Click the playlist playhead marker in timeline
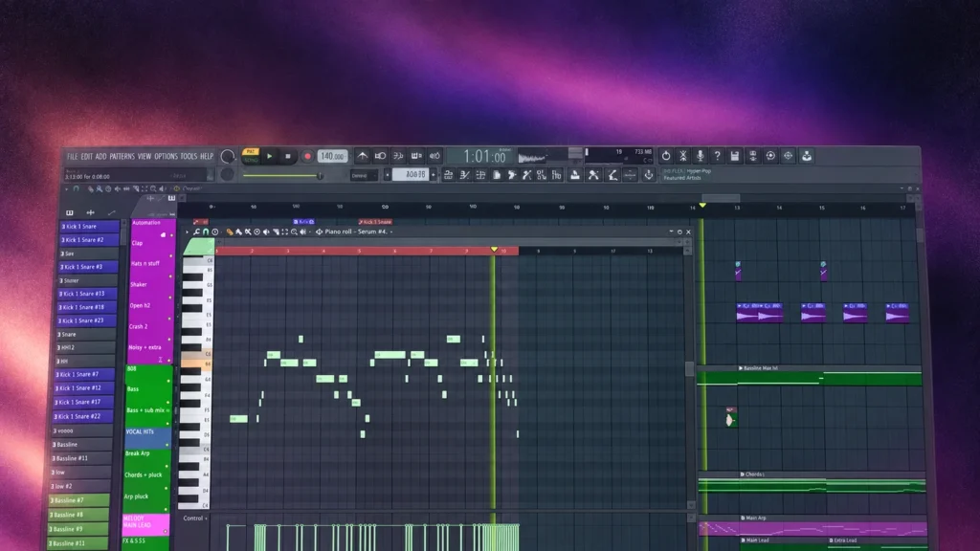Image resolution: width=980 pixels, height=551 pixels. point(702,206)
